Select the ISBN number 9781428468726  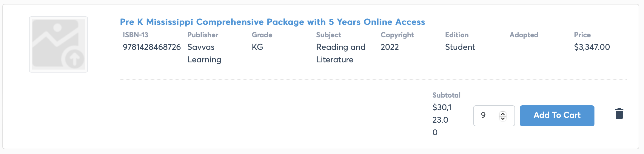pyautogui.click(x=152, y=47)
